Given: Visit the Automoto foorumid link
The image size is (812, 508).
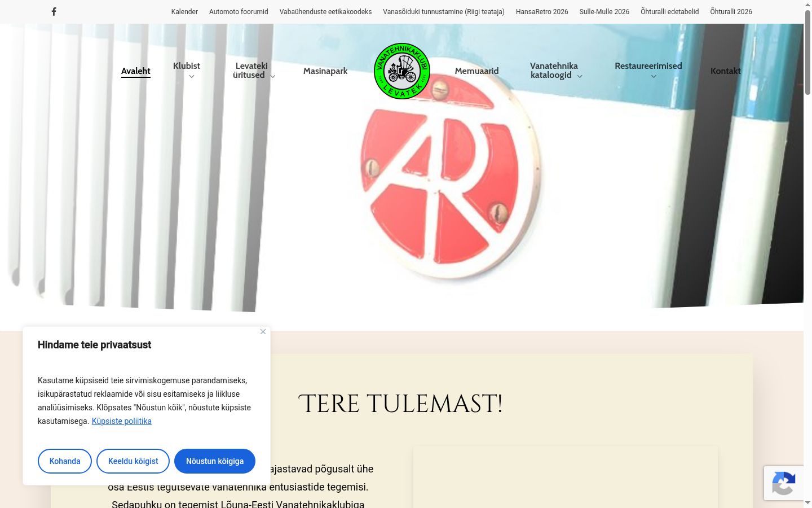Looking at the screenshot, I should (239, 12).
